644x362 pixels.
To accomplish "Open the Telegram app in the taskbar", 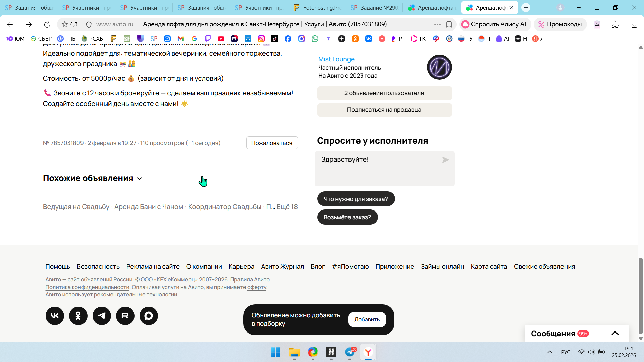I will (x=350, y=352).
